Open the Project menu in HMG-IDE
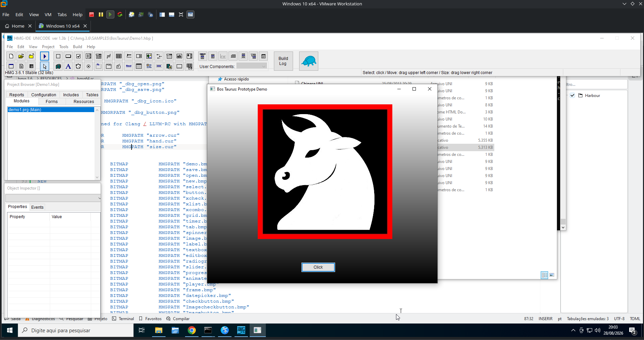Screen dimensions: 644x340 (48, 47)
